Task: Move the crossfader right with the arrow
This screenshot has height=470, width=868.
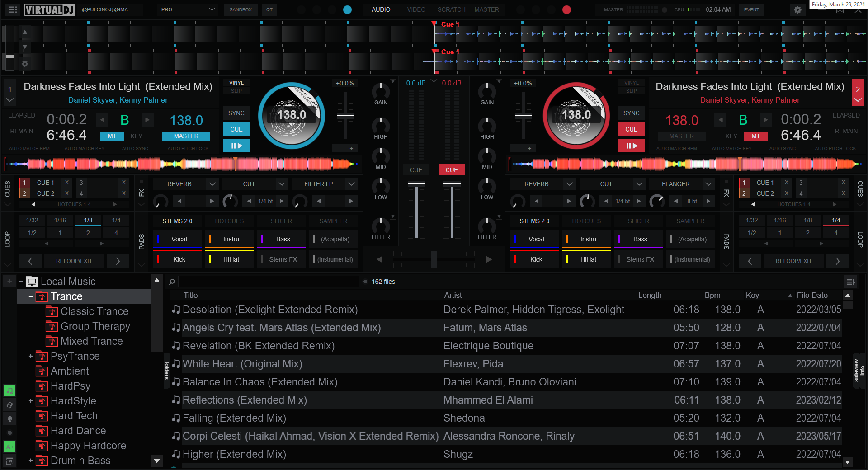Action: tap(489, 259)
